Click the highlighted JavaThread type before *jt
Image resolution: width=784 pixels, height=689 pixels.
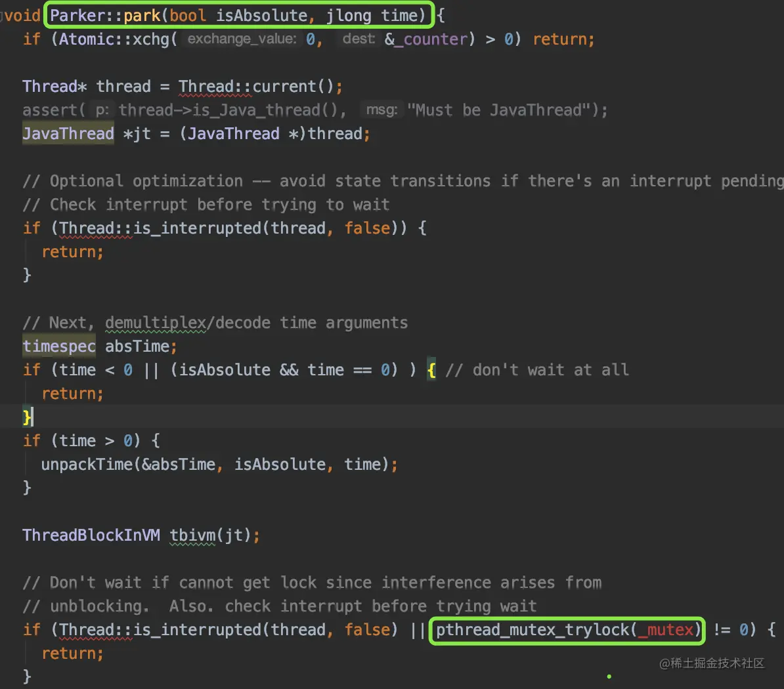pyautogui.click(x=68, y=133)
